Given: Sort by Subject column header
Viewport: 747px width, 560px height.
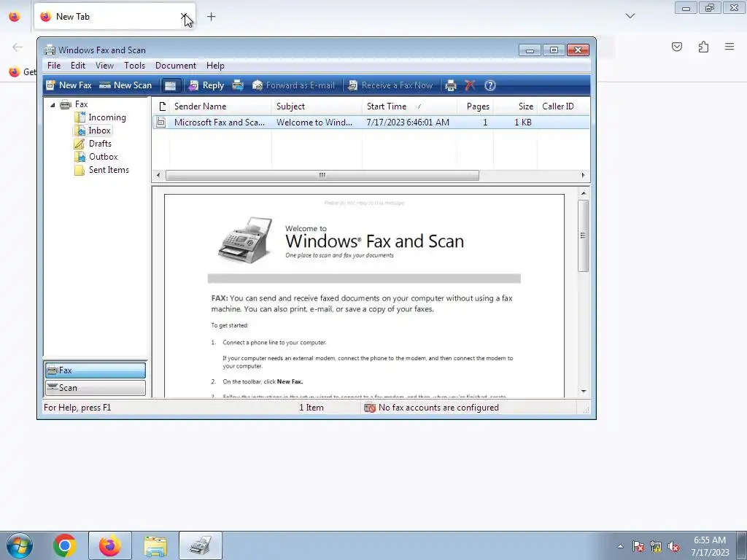Looking at the screenshot, I should pos(317,106).
